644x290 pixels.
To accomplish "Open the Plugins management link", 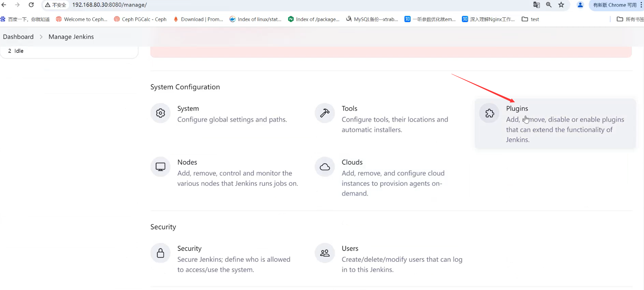I will pyautogui.click(x=517, y=108).
